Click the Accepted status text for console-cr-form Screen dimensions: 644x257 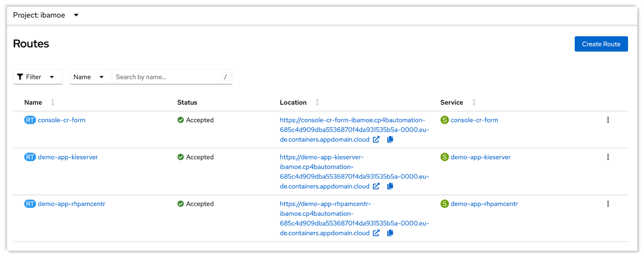(x=200, y=120)
